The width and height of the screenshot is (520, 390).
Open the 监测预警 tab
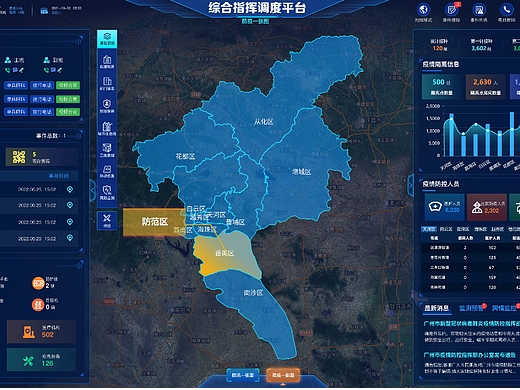point(471,308)
